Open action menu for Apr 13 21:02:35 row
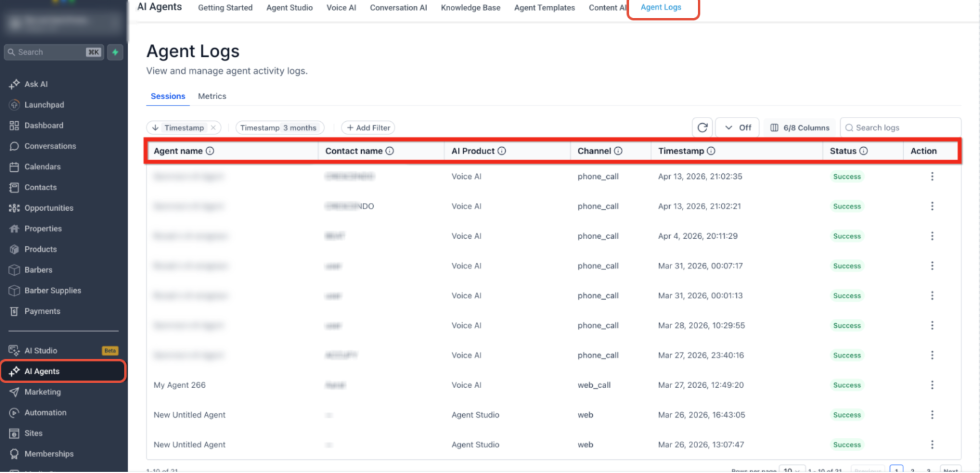The height and width of the screenshot is (473, 980). [x=932, y=176]
